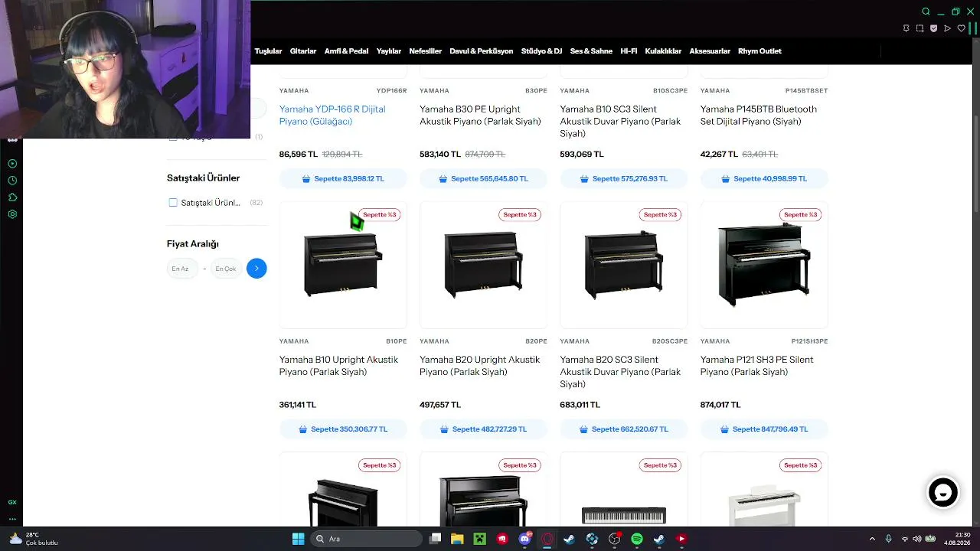
Task: Open OBS Studio from the taskbar
Action: [x=614, y=539]
